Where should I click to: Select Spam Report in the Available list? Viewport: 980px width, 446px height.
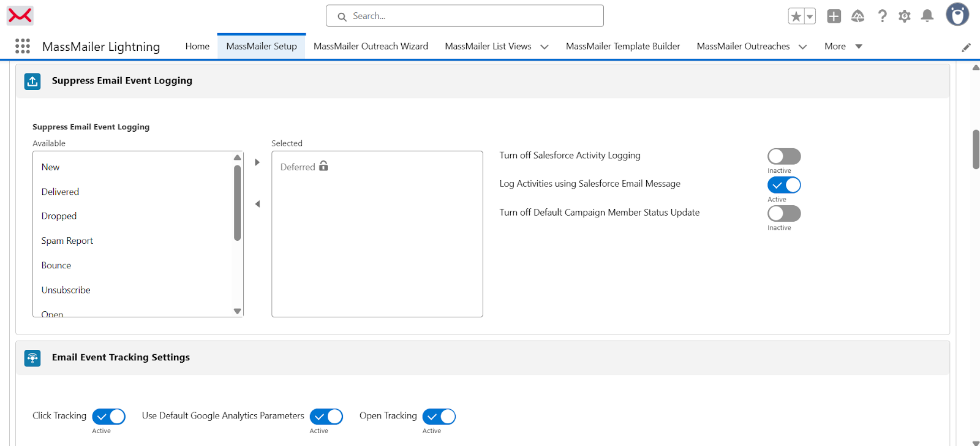67,241
